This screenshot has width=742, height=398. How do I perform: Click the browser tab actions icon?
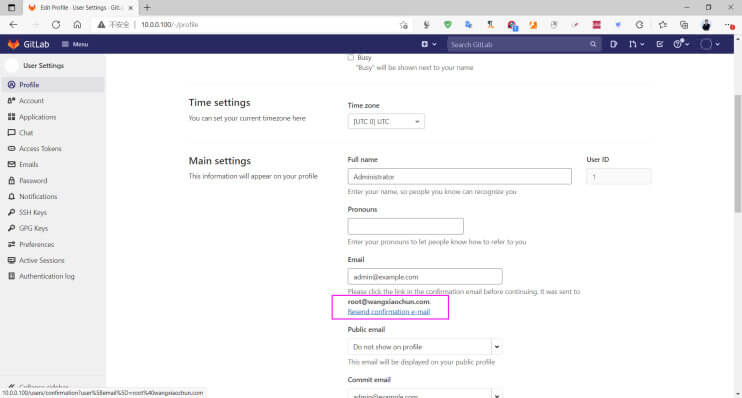click(x=11, y=8)
